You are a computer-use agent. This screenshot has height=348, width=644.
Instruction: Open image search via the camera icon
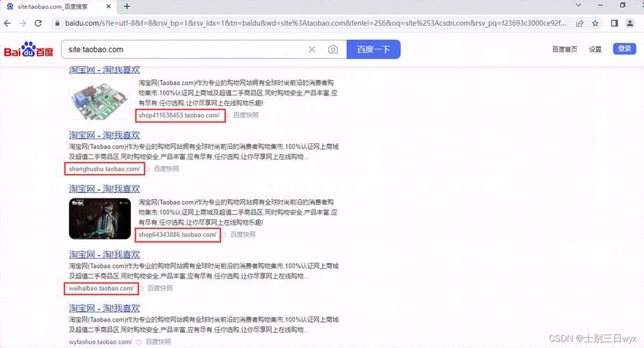pos(333,49)
